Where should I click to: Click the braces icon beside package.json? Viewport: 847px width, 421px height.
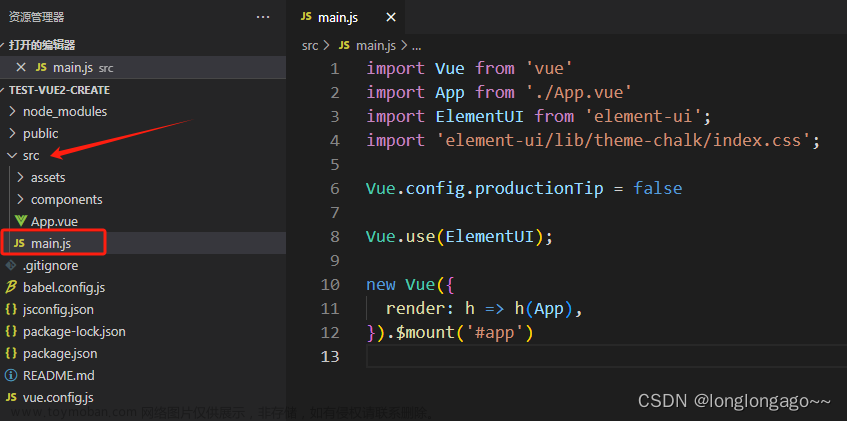[11, 353]
